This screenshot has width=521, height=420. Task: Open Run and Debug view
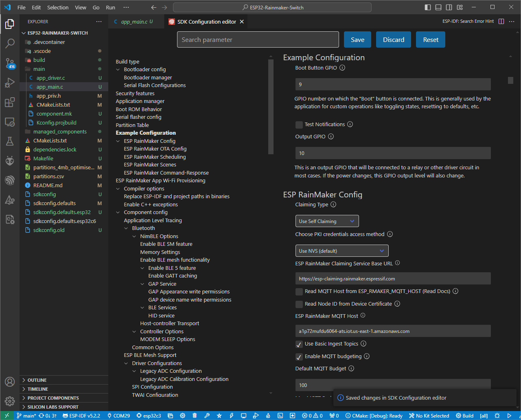10,83
